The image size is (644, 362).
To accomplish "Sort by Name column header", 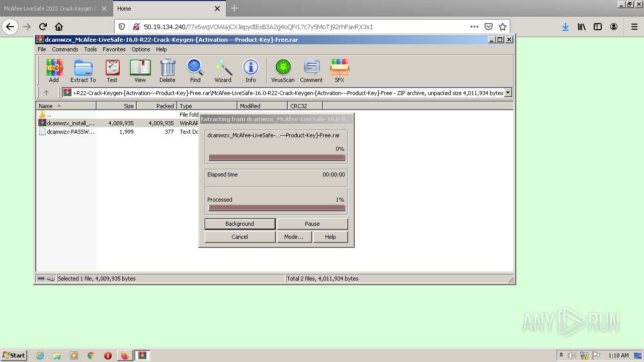I will click(66, 106).
